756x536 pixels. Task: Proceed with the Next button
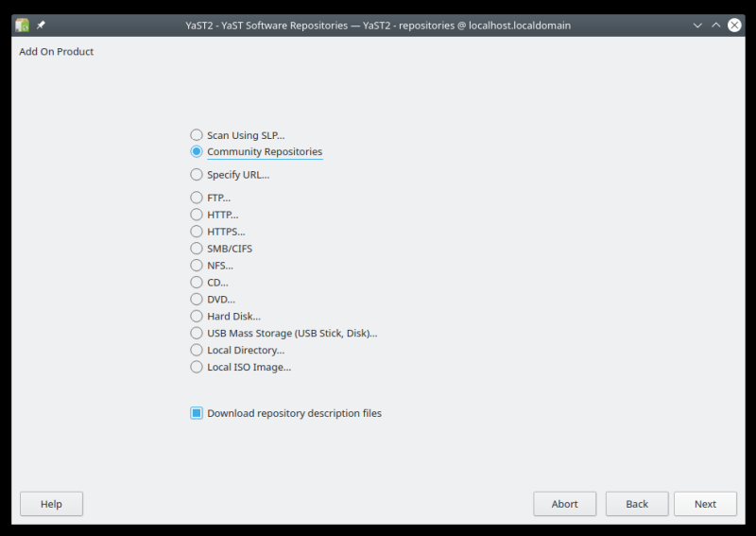click(705, 504)
